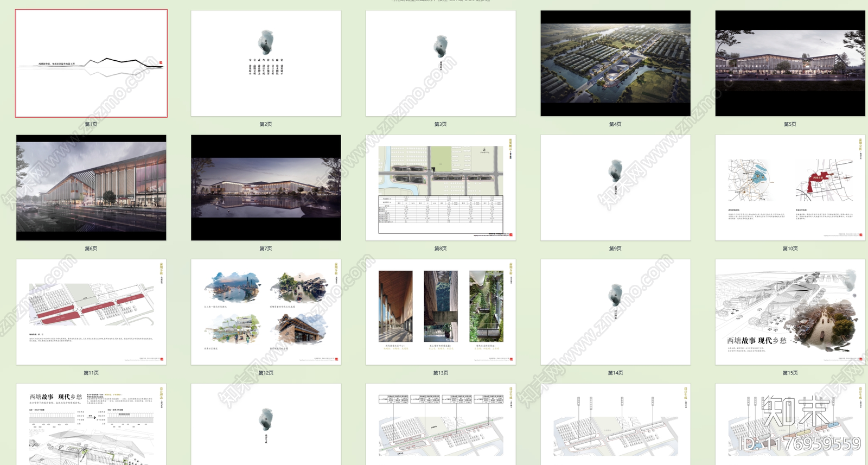Click the 第10页 page label
Viewport: 868px width, 465px height.
(790, 249)
